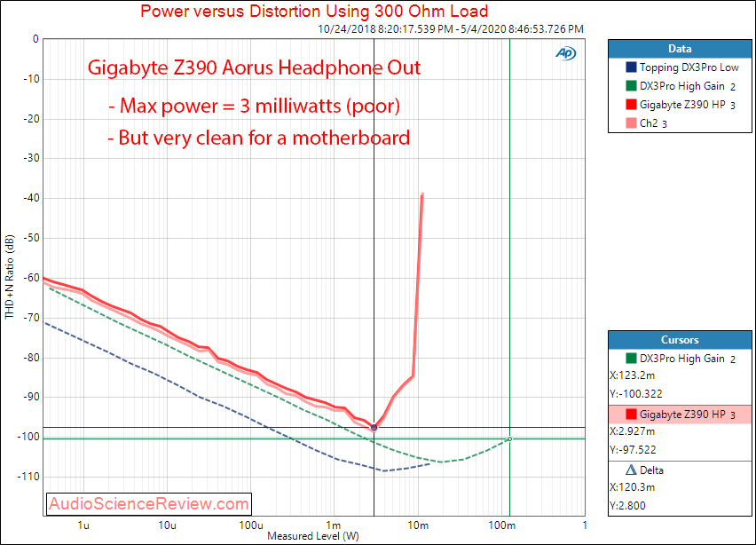Viewport: 756px width, 545px height.
Task: Click the -70 tick label on the Y axis
Action: click(31, 318)
